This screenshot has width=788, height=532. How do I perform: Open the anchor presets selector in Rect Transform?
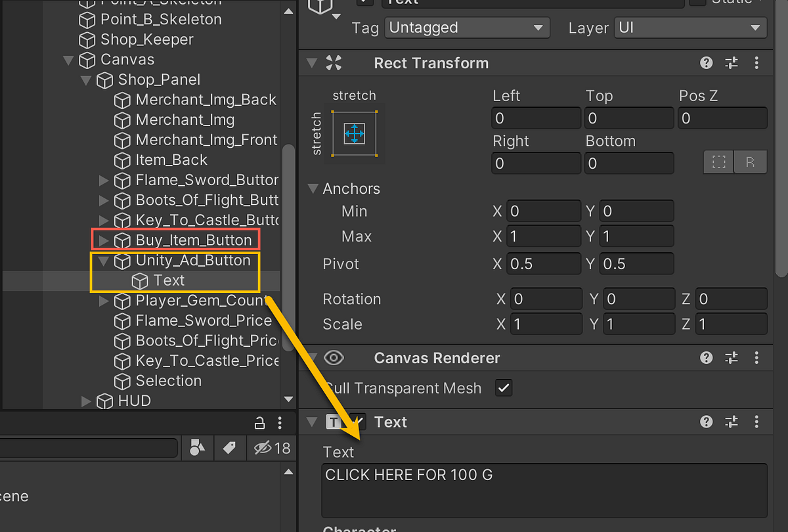coord(354,134)
